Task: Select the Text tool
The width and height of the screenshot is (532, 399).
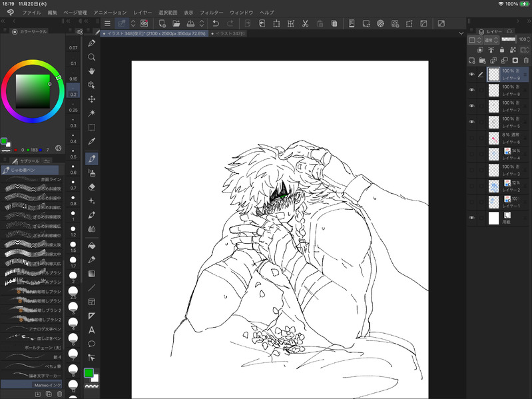Action: click(x=92, y=330)
